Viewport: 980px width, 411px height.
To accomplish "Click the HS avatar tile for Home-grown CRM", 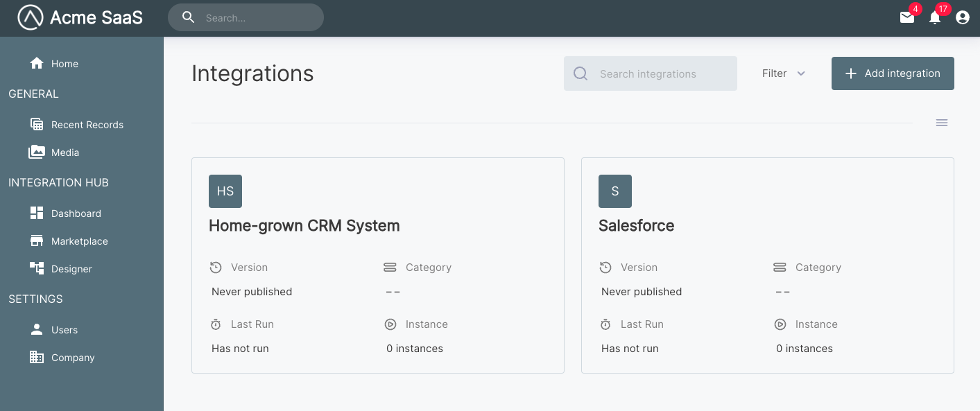I will coord(225,191).
